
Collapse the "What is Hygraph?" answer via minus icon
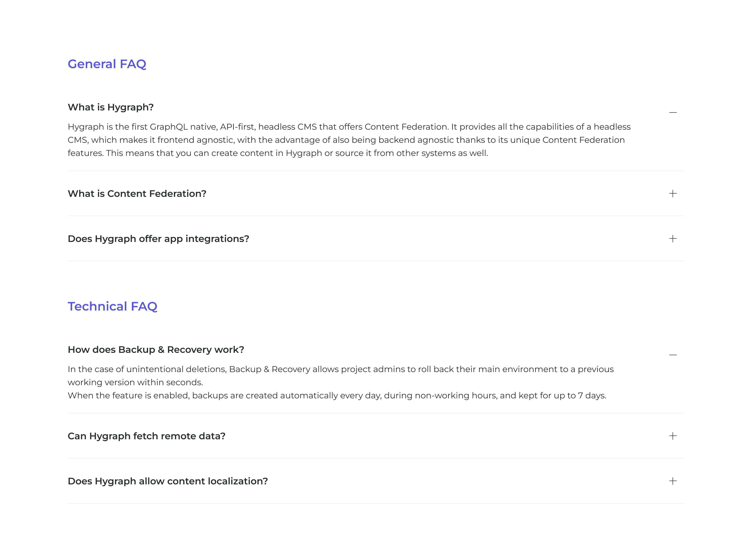673,112
